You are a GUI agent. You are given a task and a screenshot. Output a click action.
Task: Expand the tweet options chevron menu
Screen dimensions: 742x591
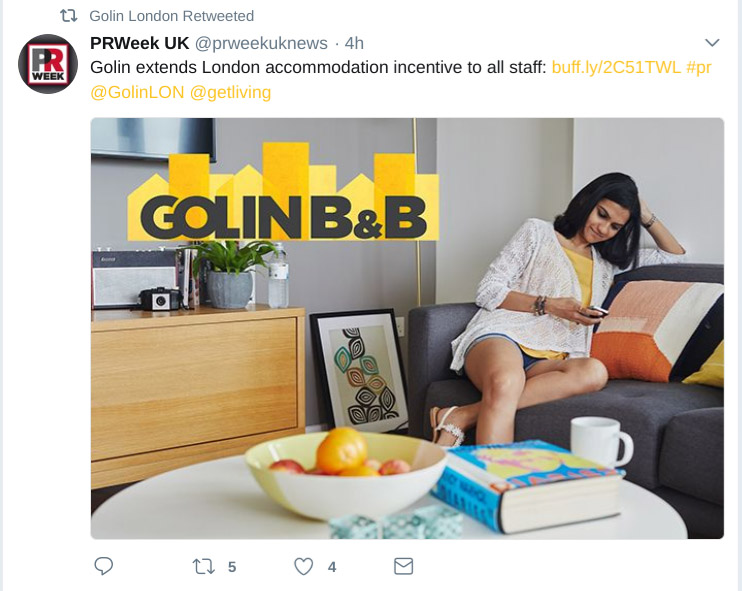(x=712, y=43)
